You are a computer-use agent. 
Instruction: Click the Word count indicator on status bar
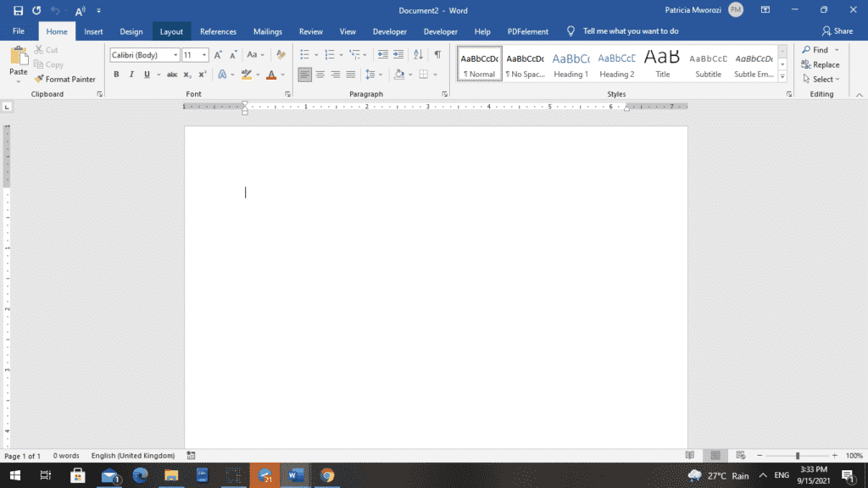click(x=66, y=455)
